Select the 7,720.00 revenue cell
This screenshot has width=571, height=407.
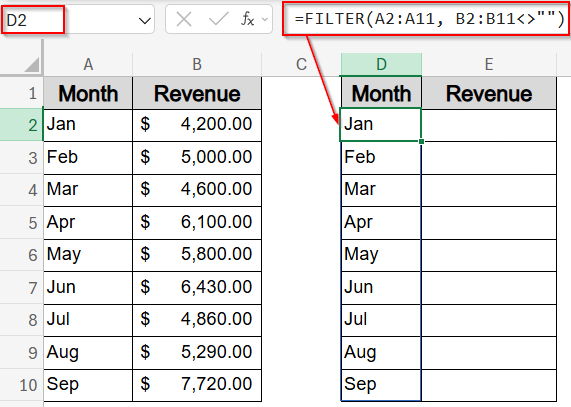point(197,385)
